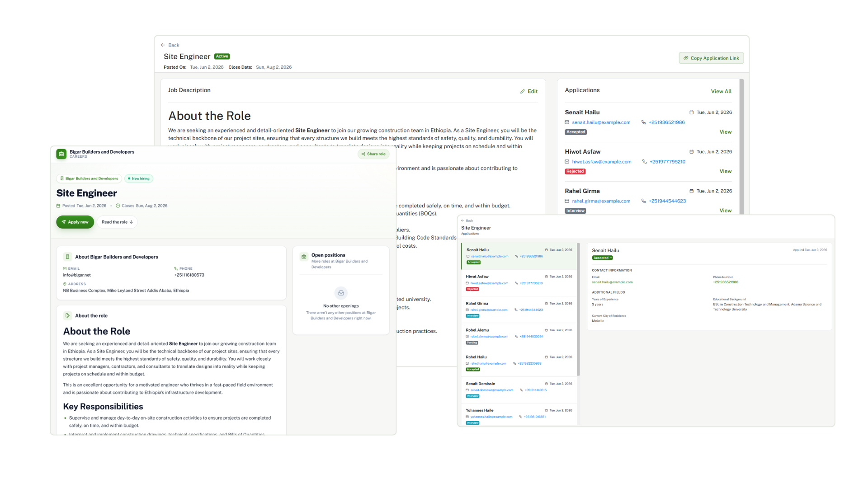Select Robel Alemu in the applications list
Viewport: 868px width, 488px height.
coord(519,337)
